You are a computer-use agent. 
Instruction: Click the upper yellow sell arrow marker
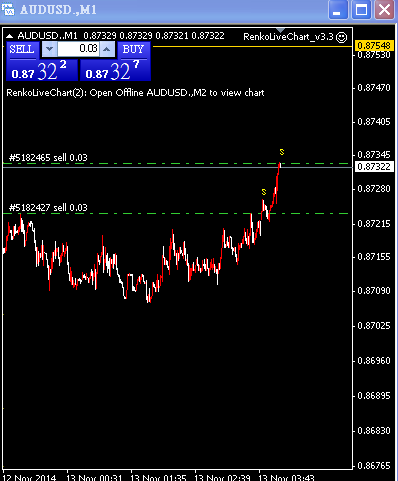pyautogui.click(x=282, y=152)
